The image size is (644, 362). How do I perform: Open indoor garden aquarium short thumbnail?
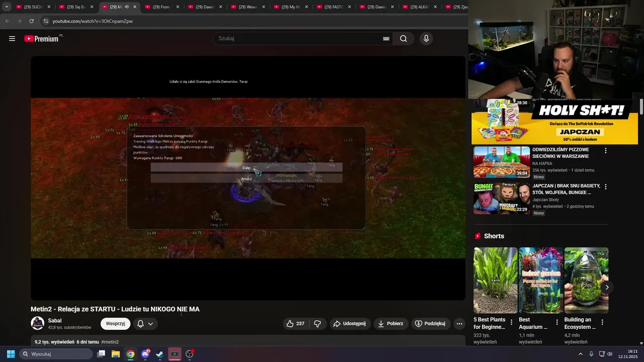pyautogui.click(x=541, y=280)
